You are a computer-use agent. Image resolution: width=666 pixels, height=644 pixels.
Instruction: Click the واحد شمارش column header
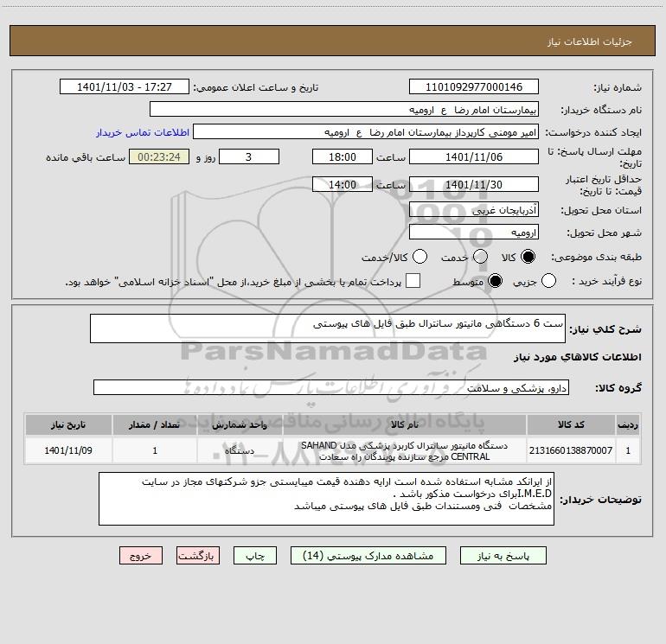pos(240,424)
